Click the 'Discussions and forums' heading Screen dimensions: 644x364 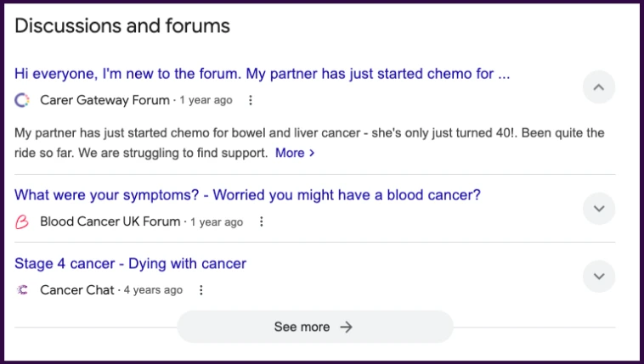tap(122, 25)
